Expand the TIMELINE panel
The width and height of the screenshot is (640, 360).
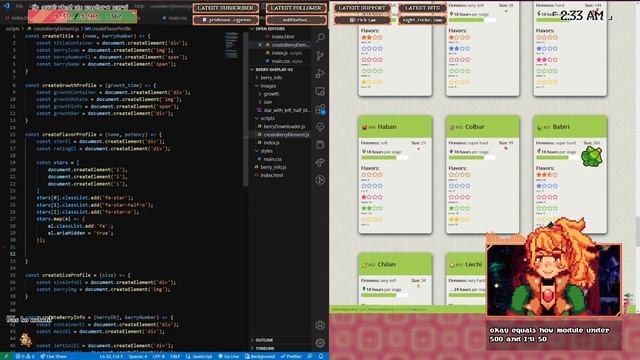[x=265, y=348]
